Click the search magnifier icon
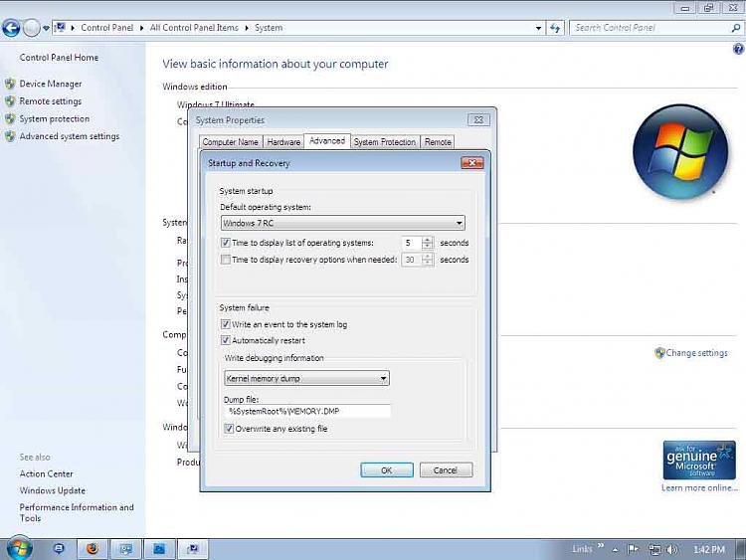The width and height of the screenshot is (746, 560). coord(735,28)
